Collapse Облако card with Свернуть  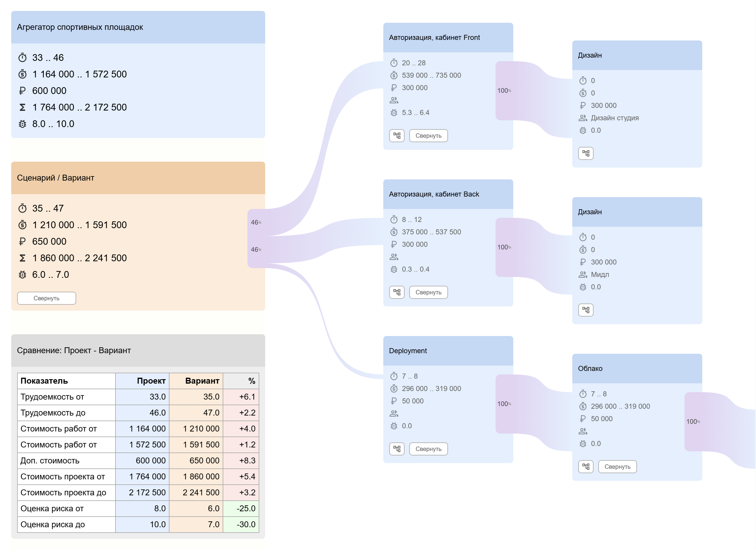[617, 467]
